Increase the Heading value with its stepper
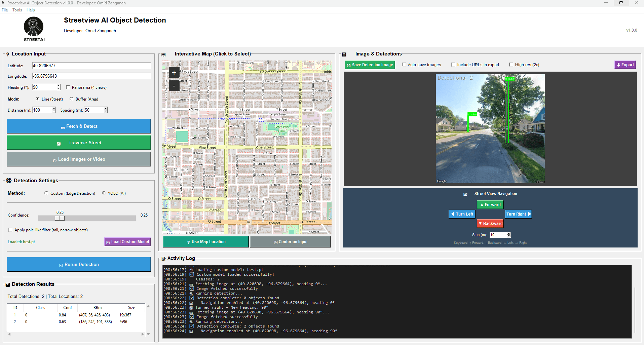Viewport: 644px width, 345px height. tap(58, 85)
